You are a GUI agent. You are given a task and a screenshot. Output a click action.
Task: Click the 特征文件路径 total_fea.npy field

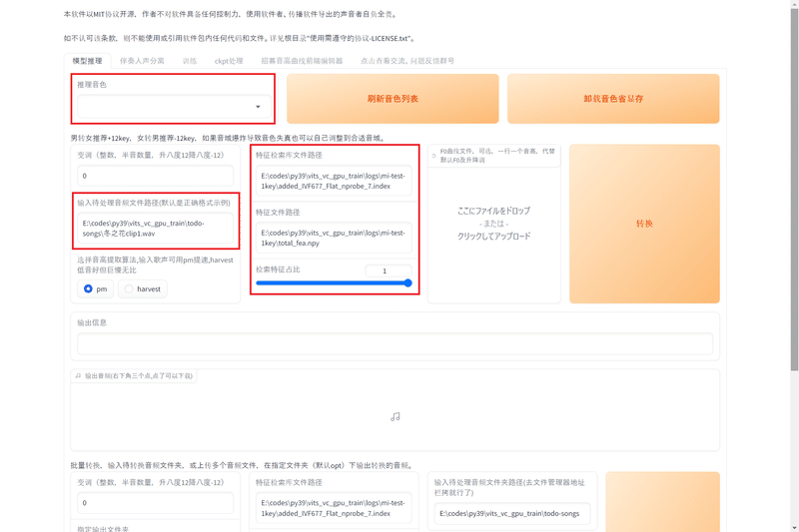pyautogui.click(x=334, y=238)
